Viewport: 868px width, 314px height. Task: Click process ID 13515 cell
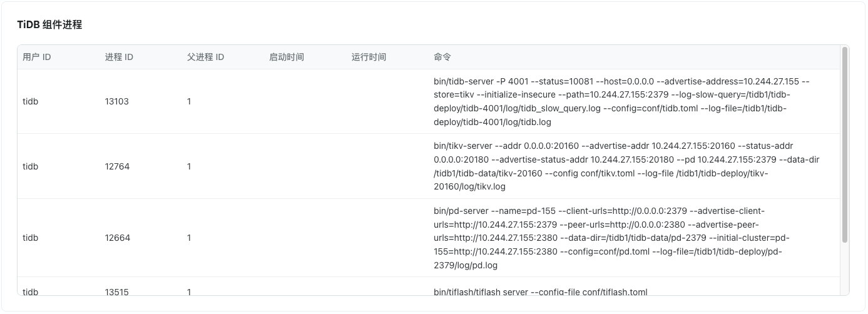pos(117,291)
